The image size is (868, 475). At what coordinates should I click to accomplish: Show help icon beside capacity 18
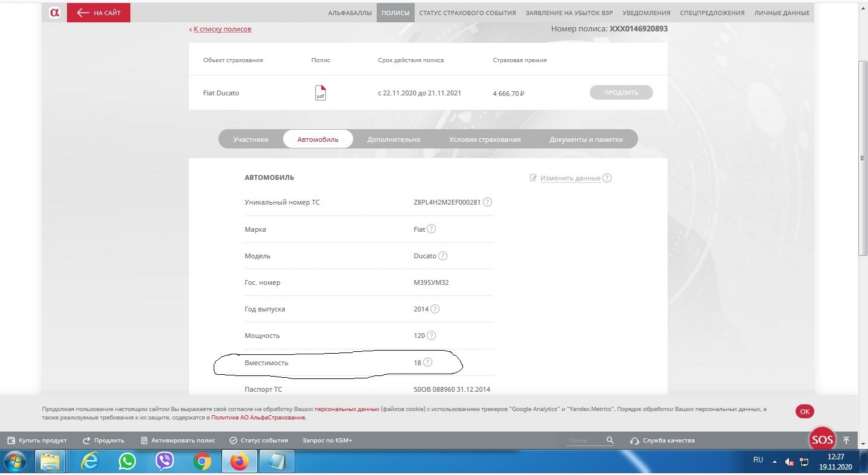tap(428, 363)
